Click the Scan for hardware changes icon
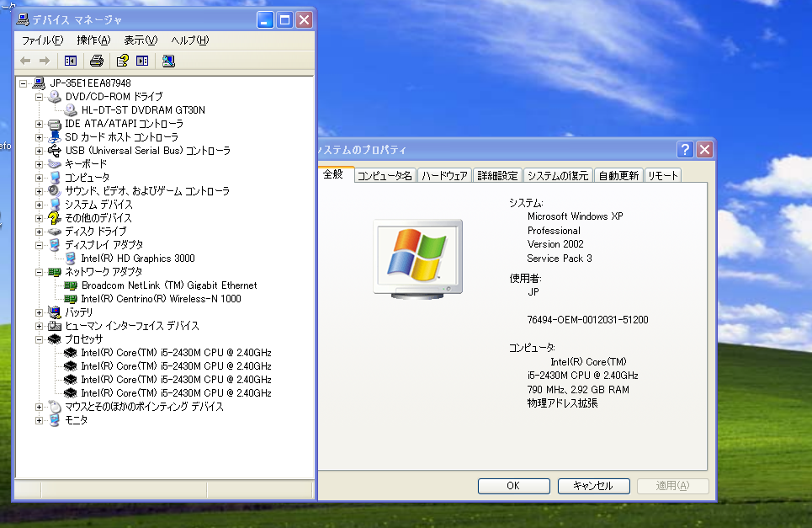 (x=168, y=61)
